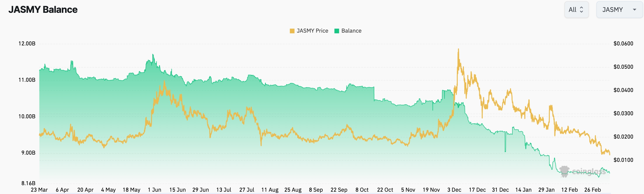
Task: Click the 23 Mar date label
Action: pyautogui.click(x=39, y=190)
